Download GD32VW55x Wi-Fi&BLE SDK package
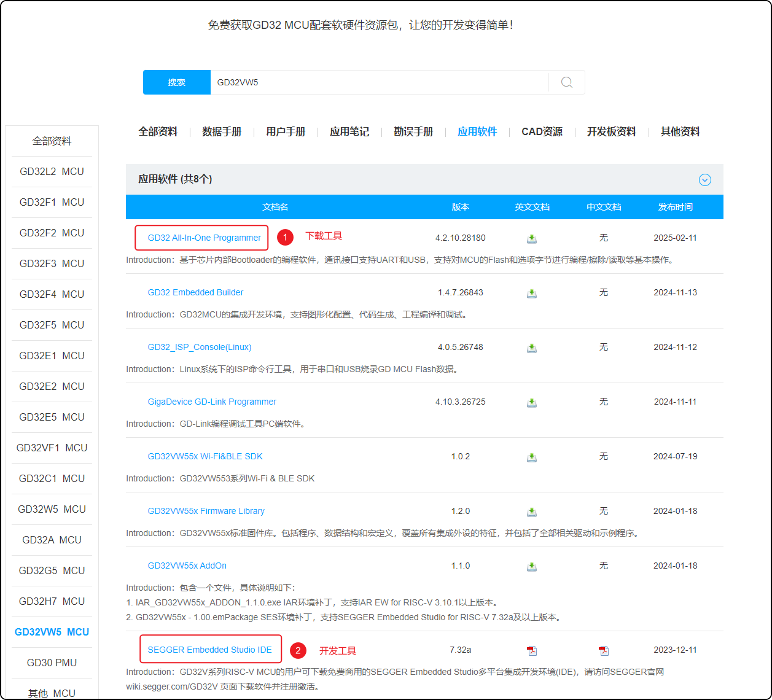 [532, 457]
